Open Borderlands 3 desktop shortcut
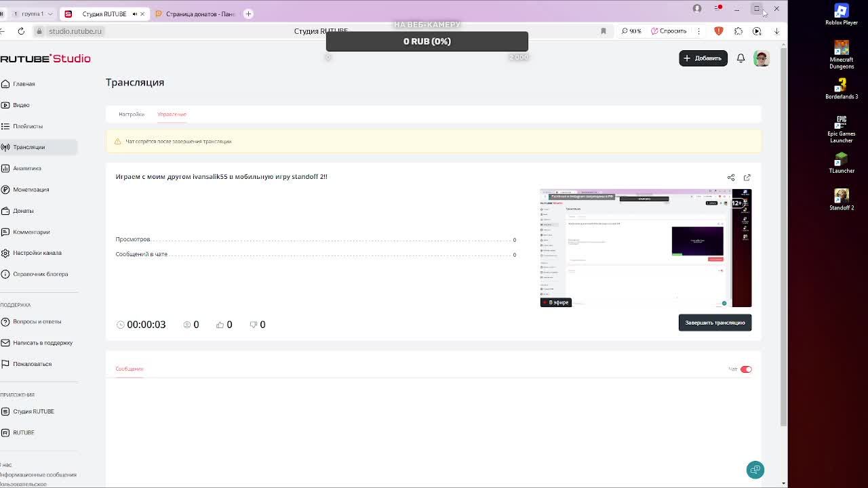The image size is (868, 488). pos(842,88)
